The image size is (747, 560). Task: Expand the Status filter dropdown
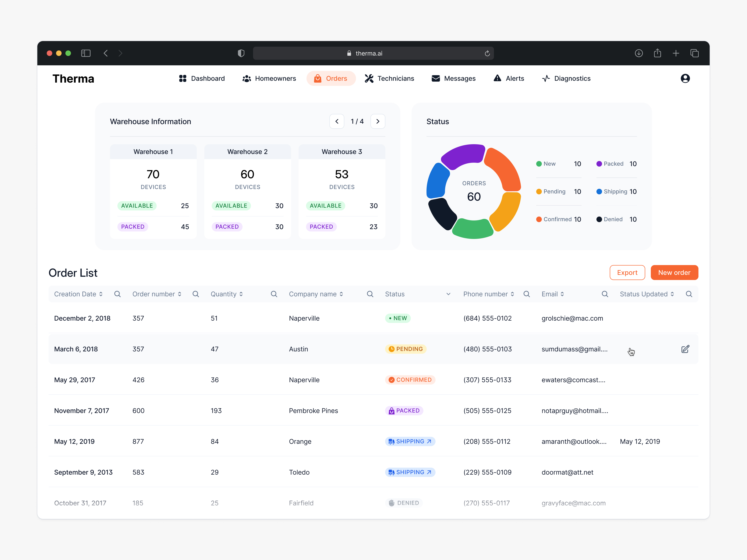pyautogui.click(x=448, y=294)
